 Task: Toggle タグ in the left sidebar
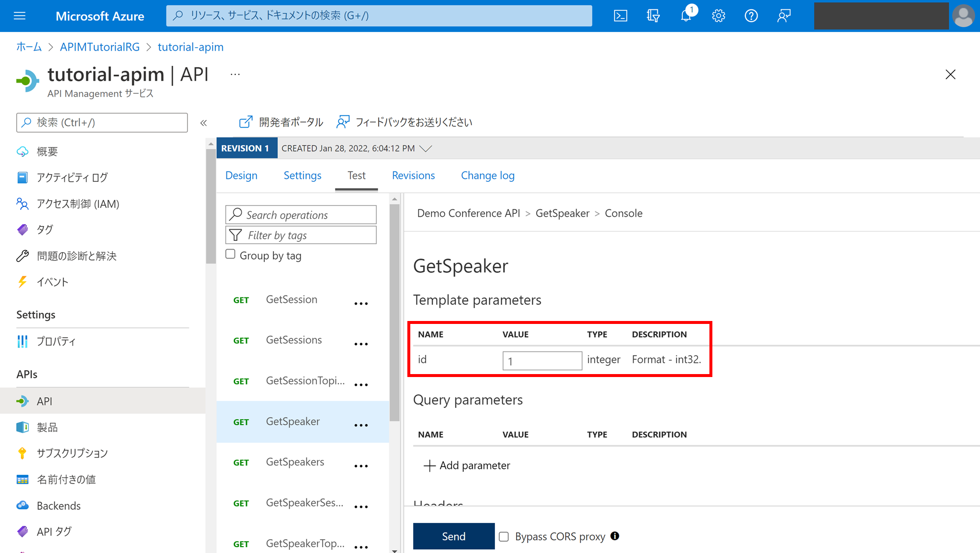[45, 229]
